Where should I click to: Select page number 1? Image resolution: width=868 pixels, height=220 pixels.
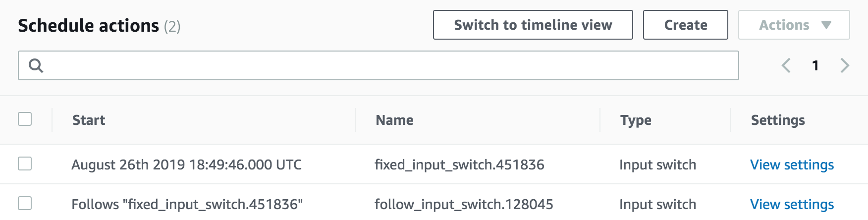point(815,65)
